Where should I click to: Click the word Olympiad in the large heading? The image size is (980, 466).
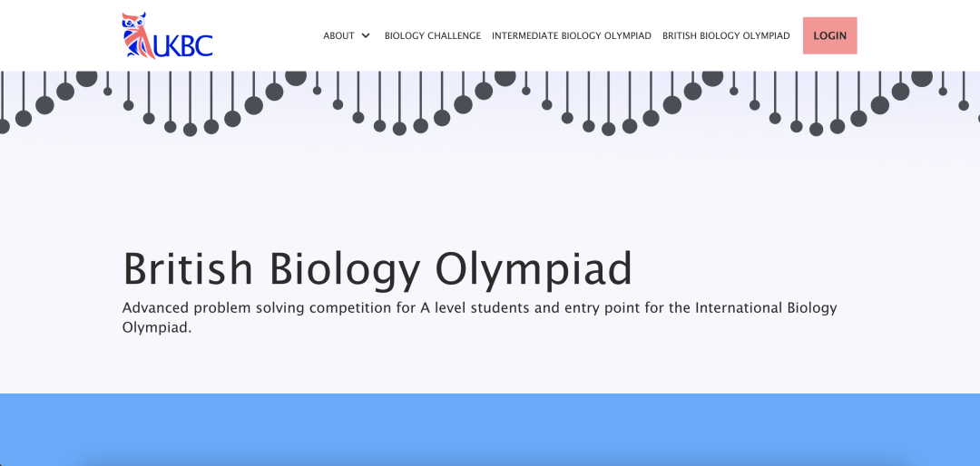click(x=534, y=268)
